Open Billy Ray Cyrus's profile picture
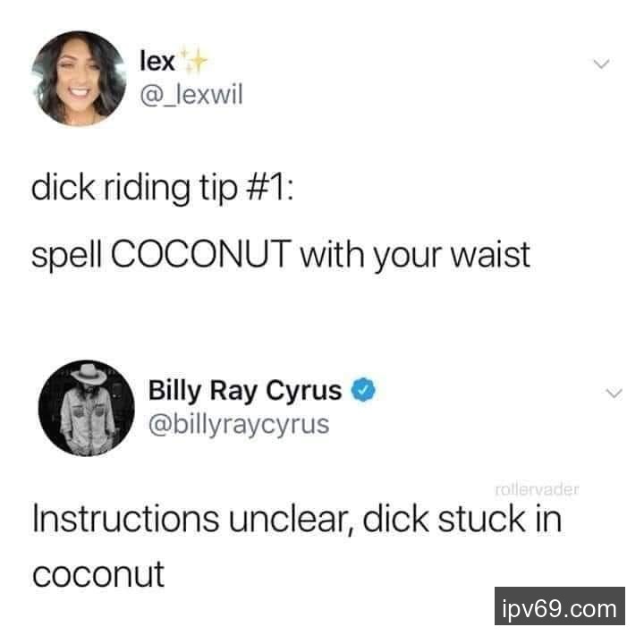 86,408
